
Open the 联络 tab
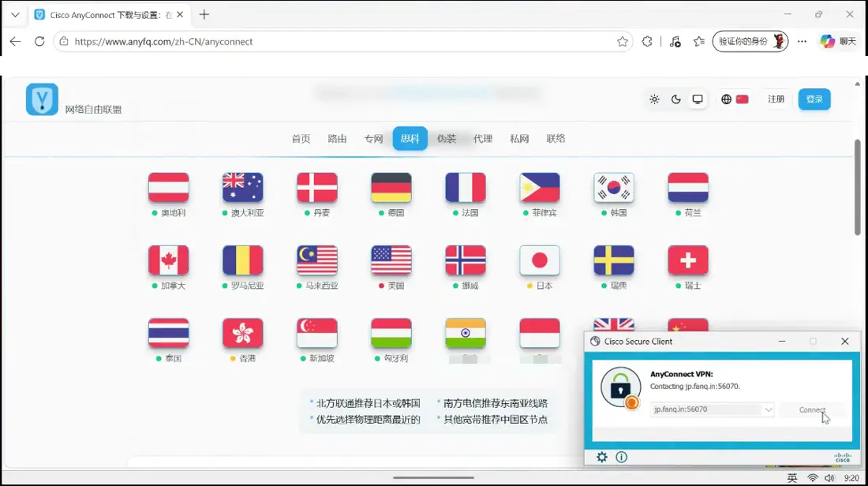(556, 138)
